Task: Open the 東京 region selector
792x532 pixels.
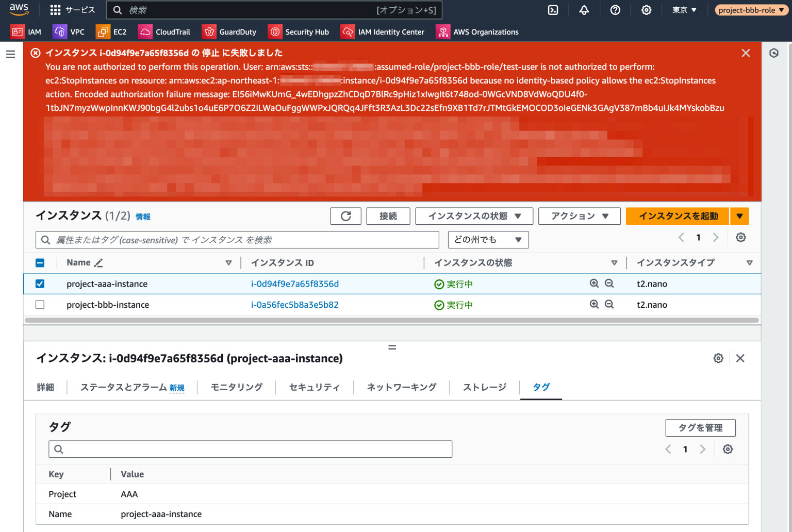Action: pos(684,10)
